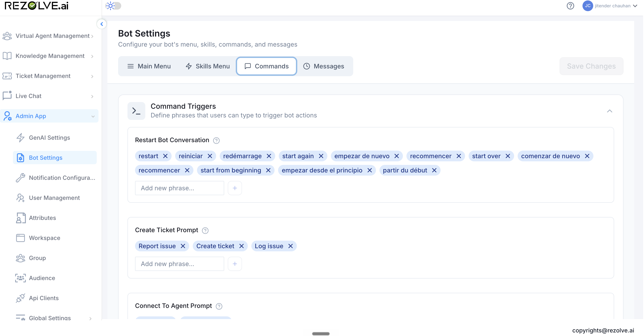Image resolution: width=644 pixels, height=336 pixels.
Task: Click the Api Clients plug icon
Action: pos(21,298)
